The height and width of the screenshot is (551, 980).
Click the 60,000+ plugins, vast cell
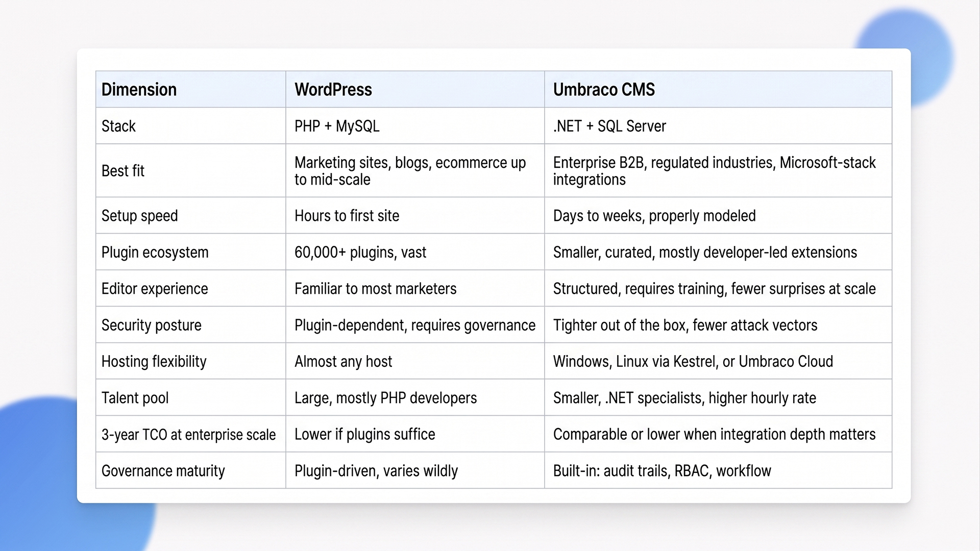tap(415, 252)
